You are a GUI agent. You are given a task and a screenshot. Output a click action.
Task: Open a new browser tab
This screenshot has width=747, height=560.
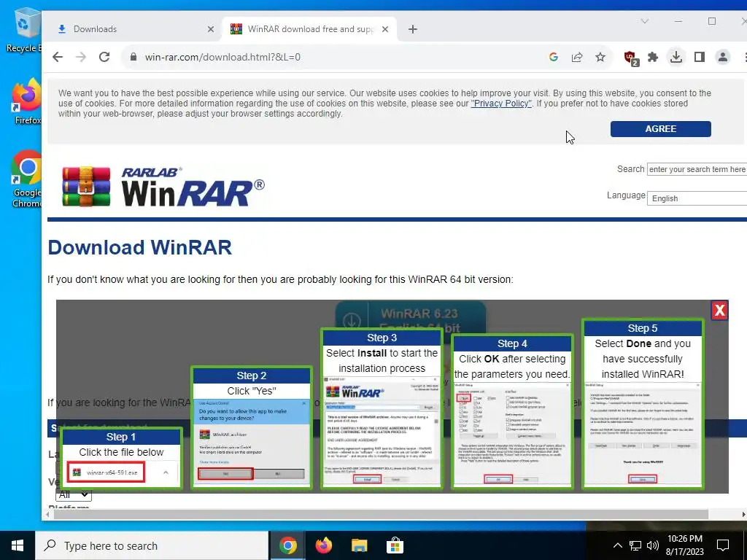pos(413,29)
